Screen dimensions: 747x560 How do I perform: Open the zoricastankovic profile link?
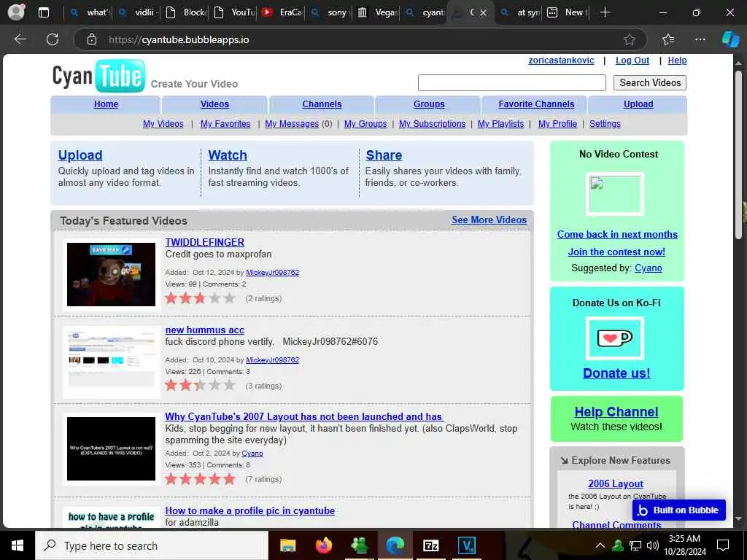click(x=561, y=61)
